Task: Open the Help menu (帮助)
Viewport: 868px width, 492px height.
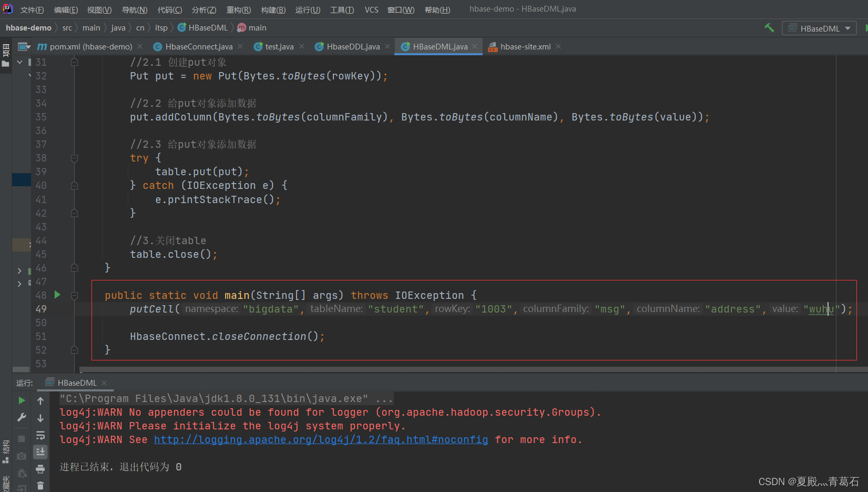Action: pos(437,10)
